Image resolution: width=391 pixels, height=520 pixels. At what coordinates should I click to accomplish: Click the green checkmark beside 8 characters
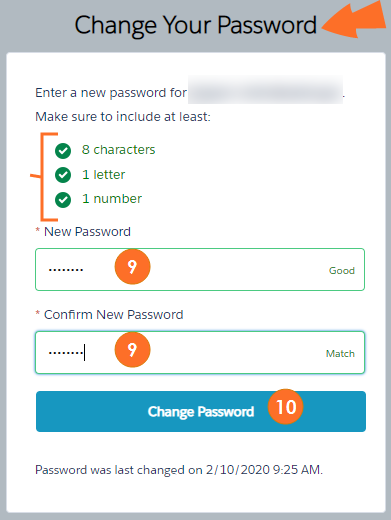(x=63, y=151)
